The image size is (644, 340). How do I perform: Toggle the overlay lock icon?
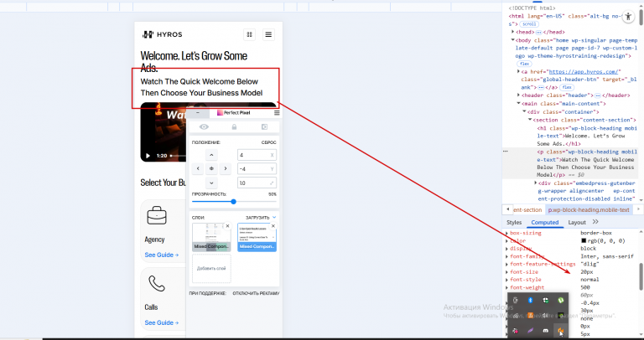coord(234,127)
